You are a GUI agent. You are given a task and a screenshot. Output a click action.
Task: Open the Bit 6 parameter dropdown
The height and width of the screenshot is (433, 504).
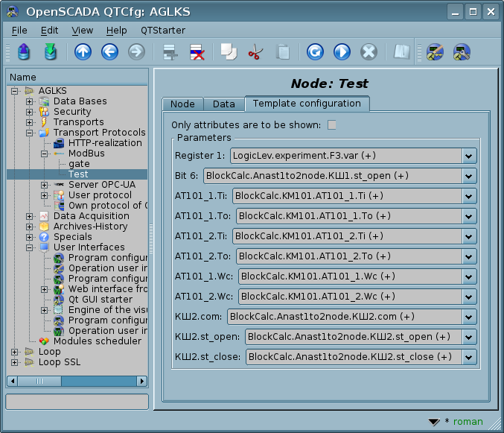468,176
